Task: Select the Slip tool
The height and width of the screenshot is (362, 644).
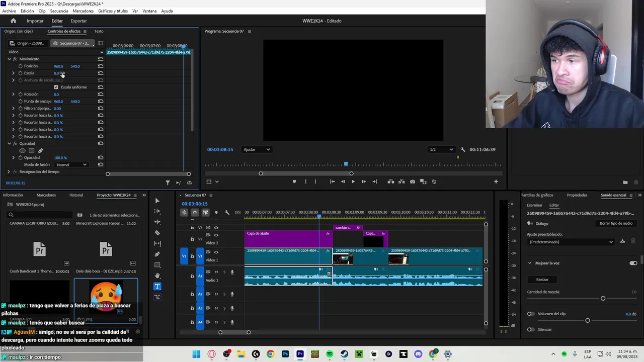Action: 157,243
